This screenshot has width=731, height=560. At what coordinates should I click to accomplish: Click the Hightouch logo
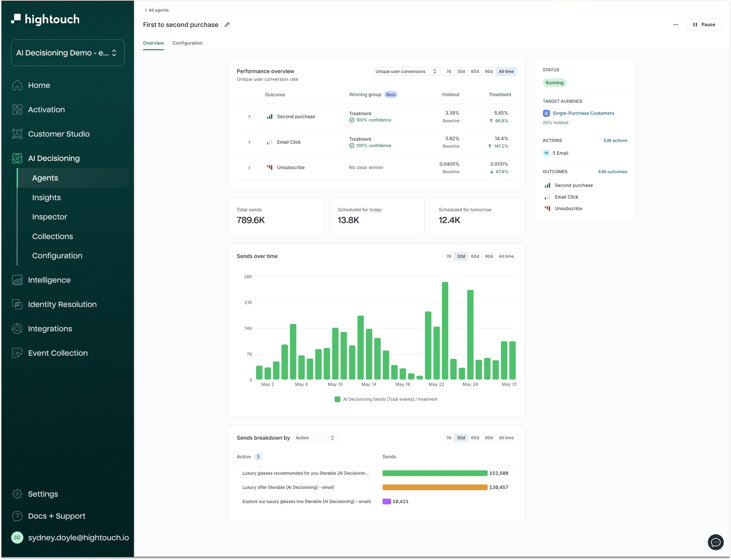point(45,19)
